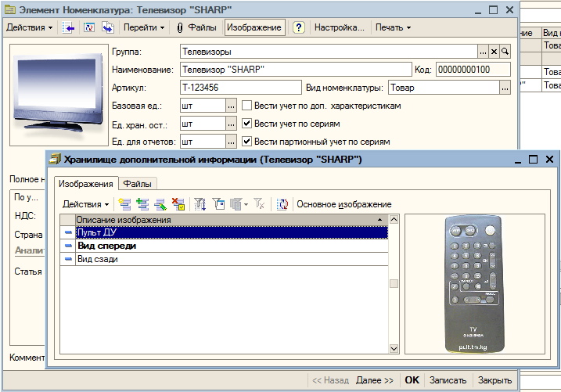Image resolution: width=561 pixels, height=392 pixels.
Task: Open the Файлы toolbar button
Action: [202, 27]
